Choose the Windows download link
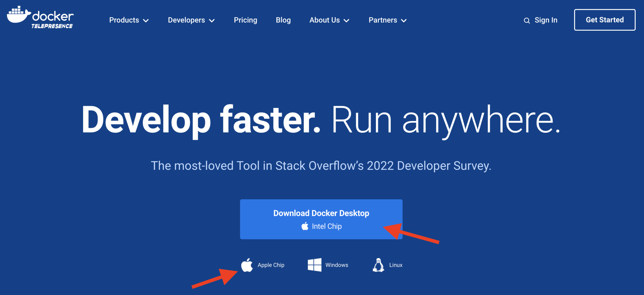644x295 pixels. (328, 265)
